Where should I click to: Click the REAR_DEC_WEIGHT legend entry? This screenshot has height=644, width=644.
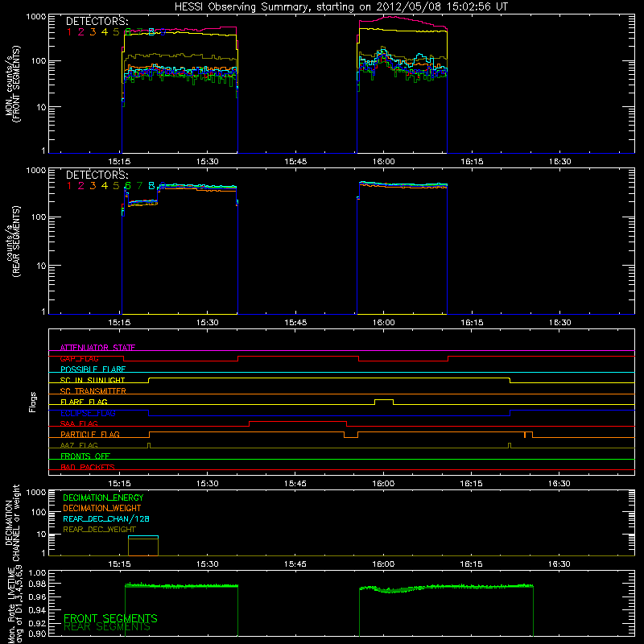tap(99, 530)
